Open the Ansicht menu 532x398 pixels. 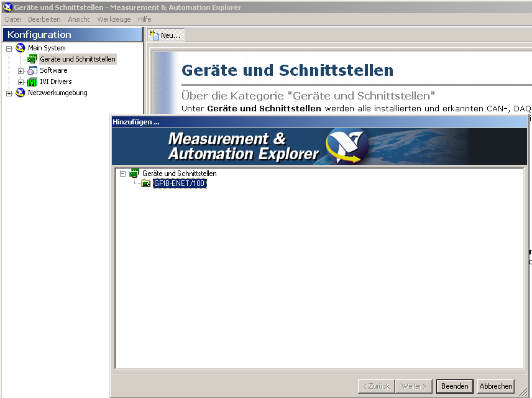click(x=79, y=19)
